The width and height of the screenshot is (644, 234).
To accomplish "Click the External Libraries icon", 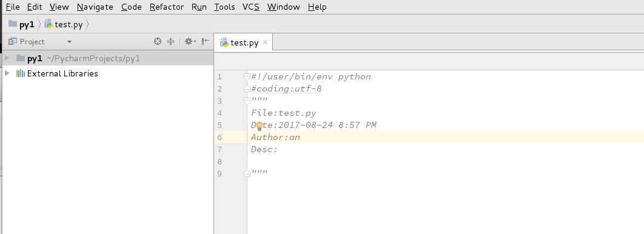I will pos(21,73).
